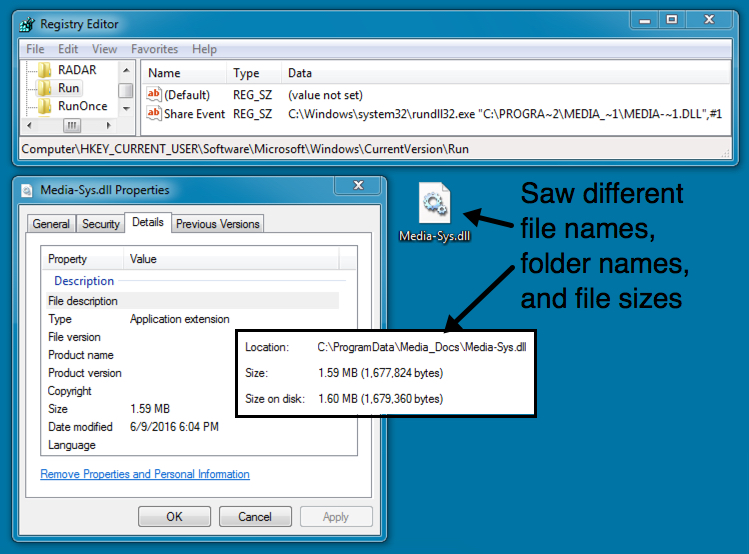Open the File menu in Registry Editor

coord(35,49)
